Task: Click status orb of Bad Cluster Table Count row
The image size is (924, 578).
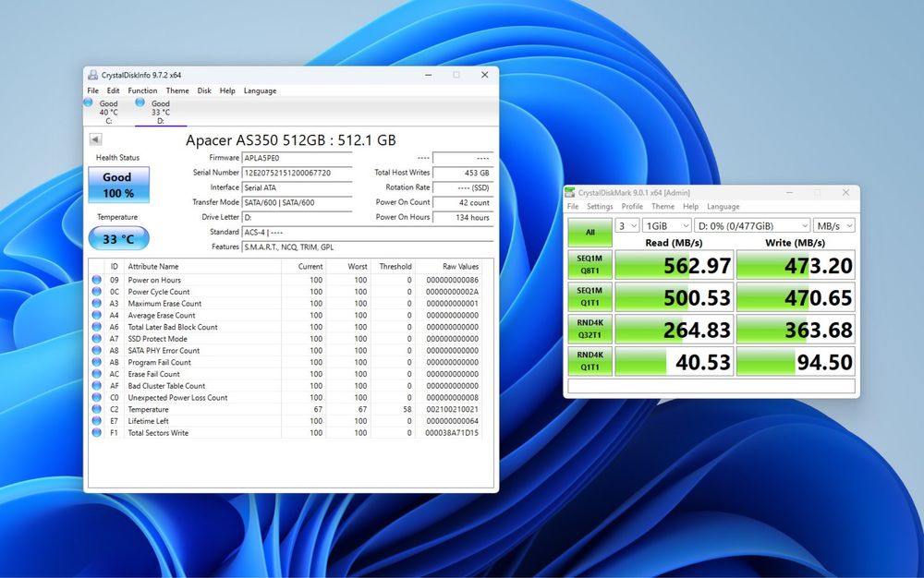Action: (97, 386)
